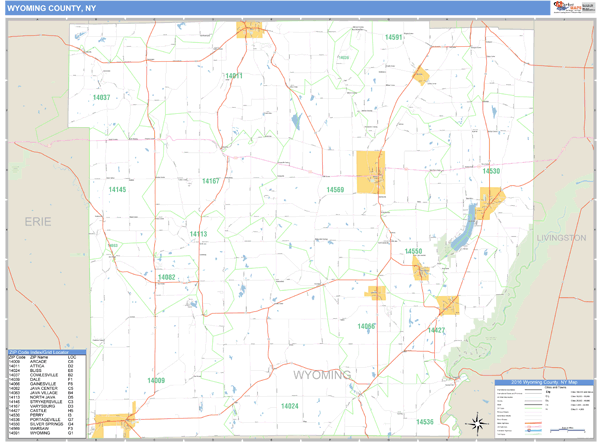This screenshot has width=600, height=442.
Task: Click the orange town area near 14530
Action: [489, 203]
